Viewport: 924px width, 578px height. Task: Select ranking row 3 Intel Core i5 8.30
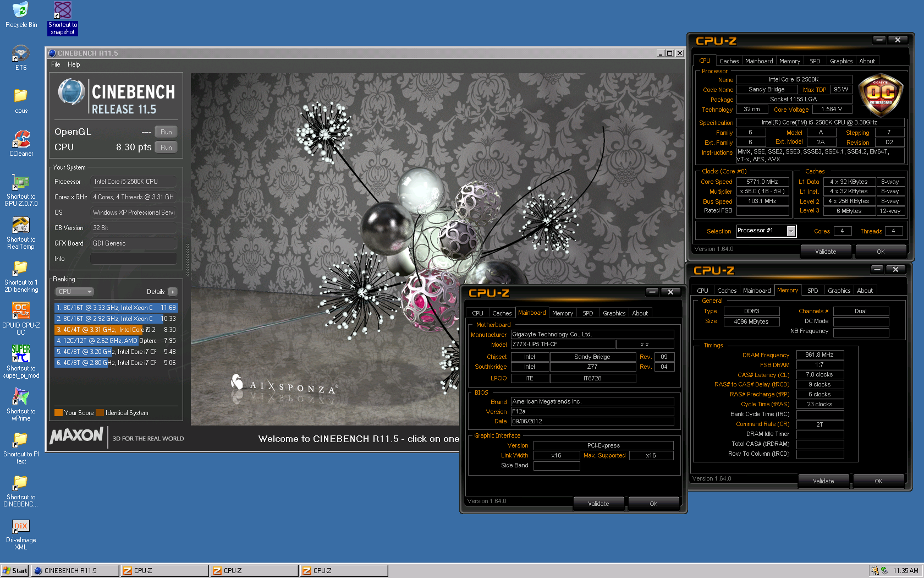coord(116,330)
